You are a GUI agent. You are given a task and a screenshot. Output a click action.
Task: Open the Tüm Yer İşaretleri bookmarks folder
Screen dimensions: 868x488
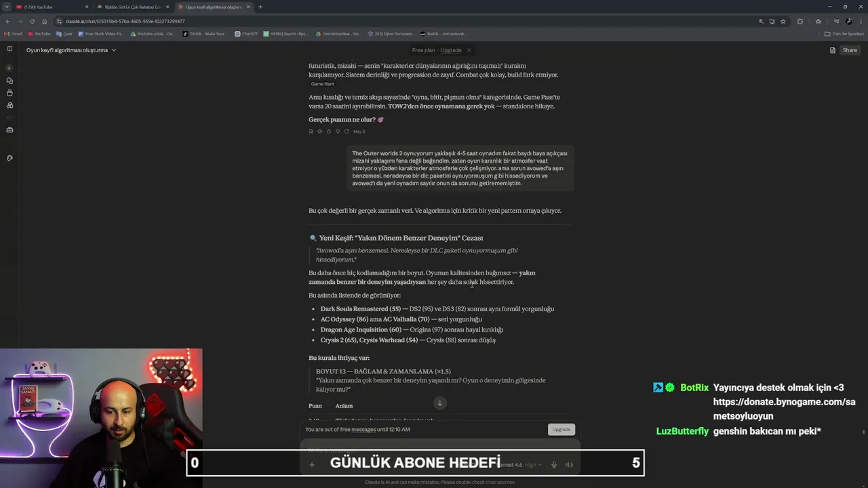[844, 33]
